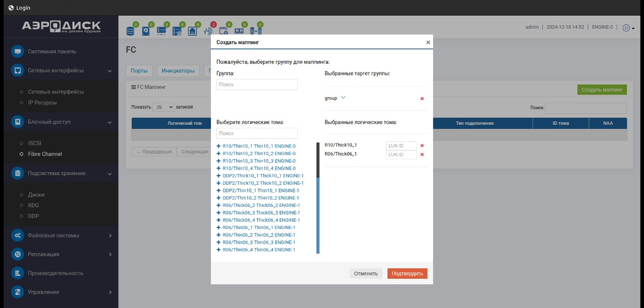The image size is (644, 308).
Task: Open the database replication status icon
Action: point(255,31)
